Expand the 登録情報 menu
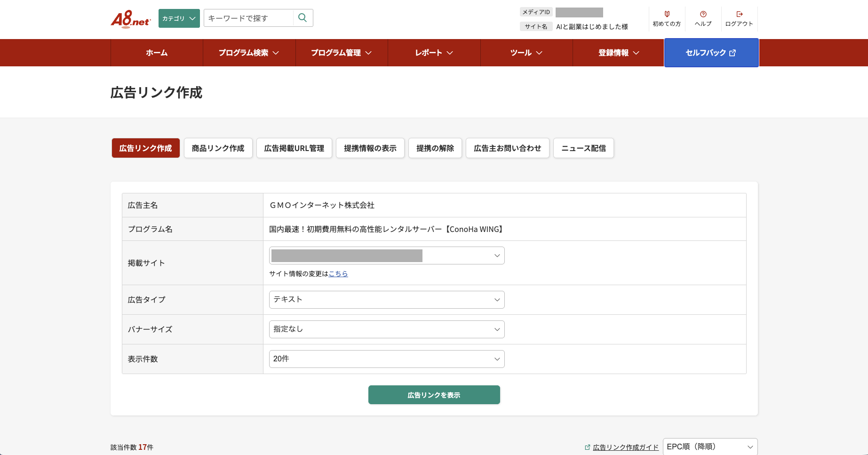The width and height of the screenshot is (868, 455). click(x=619, y=53)
